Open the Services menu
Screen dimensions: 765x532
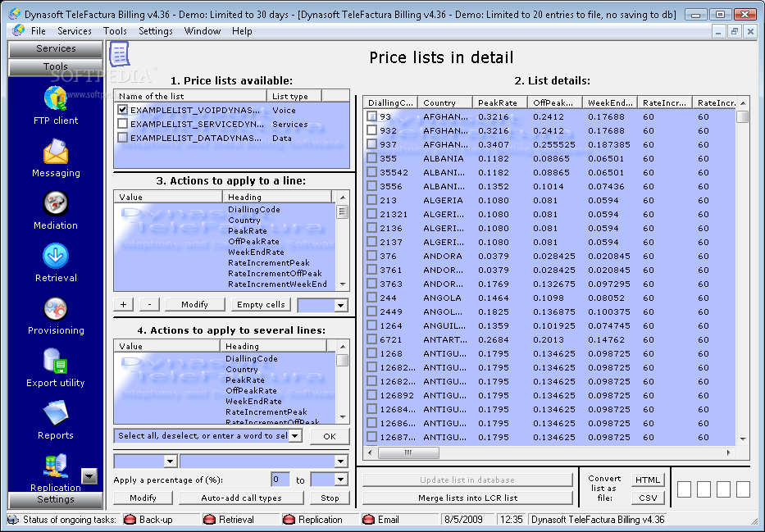[x=74, y=31]
